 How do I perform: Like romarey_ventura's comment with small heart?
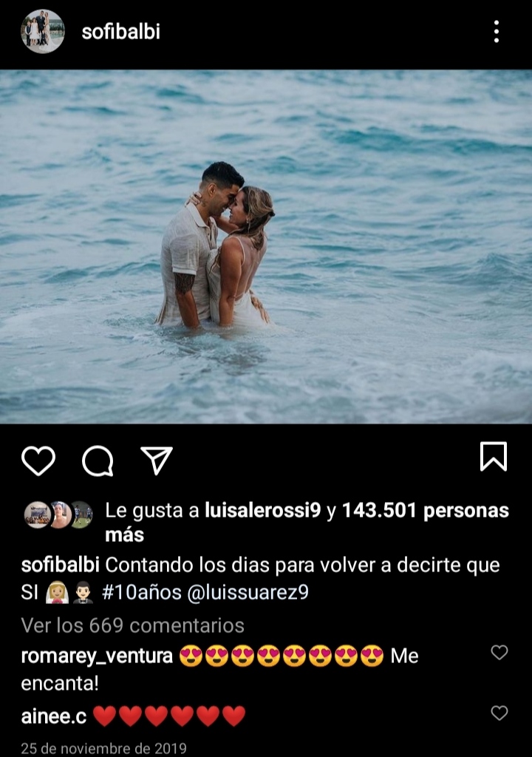click(x=499, y=652)
